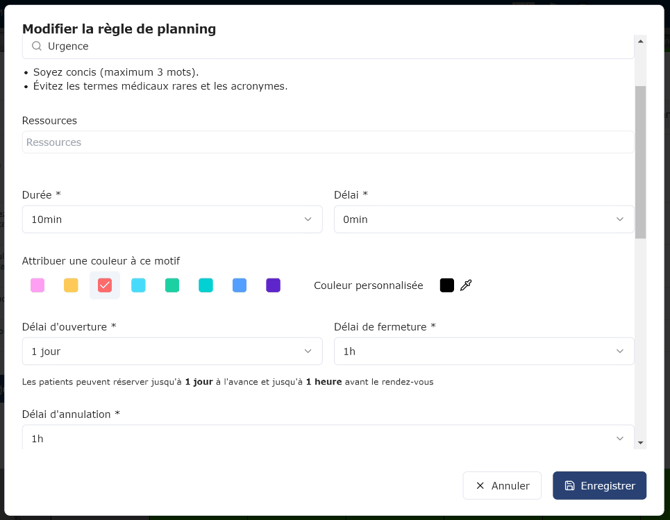Focus the Ressources input field
The image size is (670, 520).
328,142
